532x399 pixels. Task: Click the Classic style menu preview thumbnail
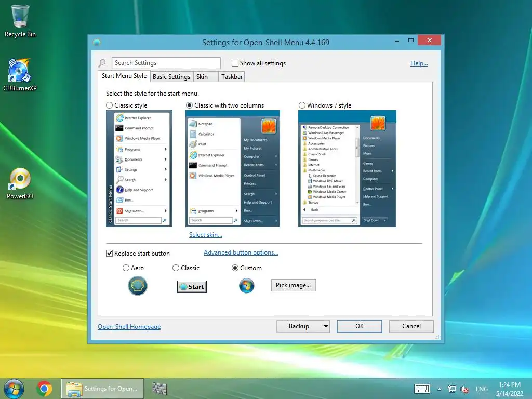tap(139, 169)
